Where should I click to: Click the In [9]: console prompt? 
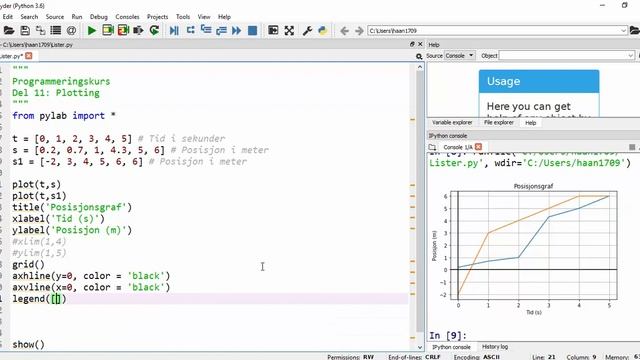click(x=447, y=336)
